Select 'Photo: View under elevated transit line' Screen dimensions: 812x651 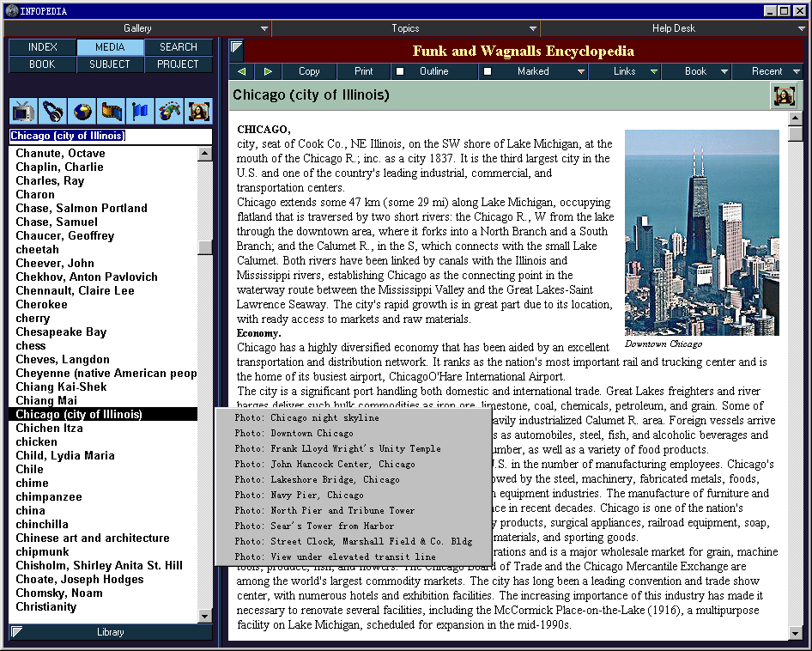coord(353,557)
